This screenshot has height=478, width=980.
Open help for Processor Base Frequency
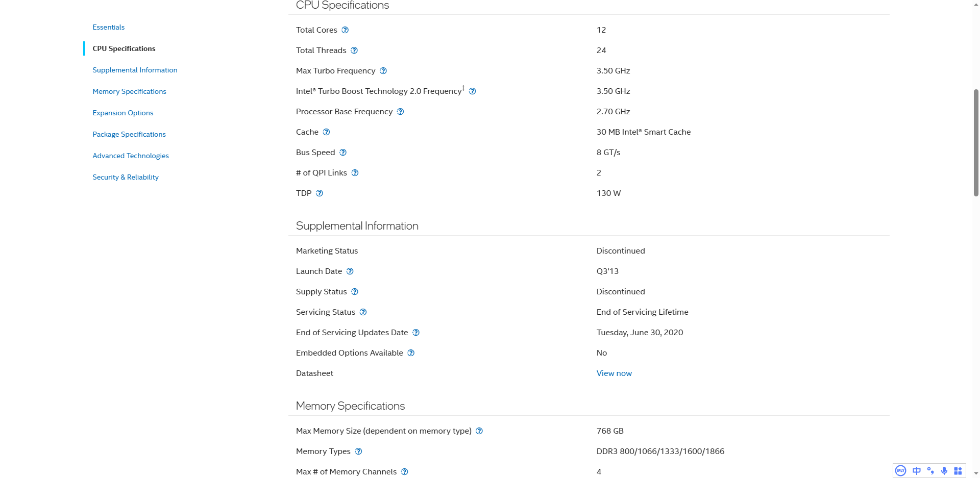(x=401, y=112)
